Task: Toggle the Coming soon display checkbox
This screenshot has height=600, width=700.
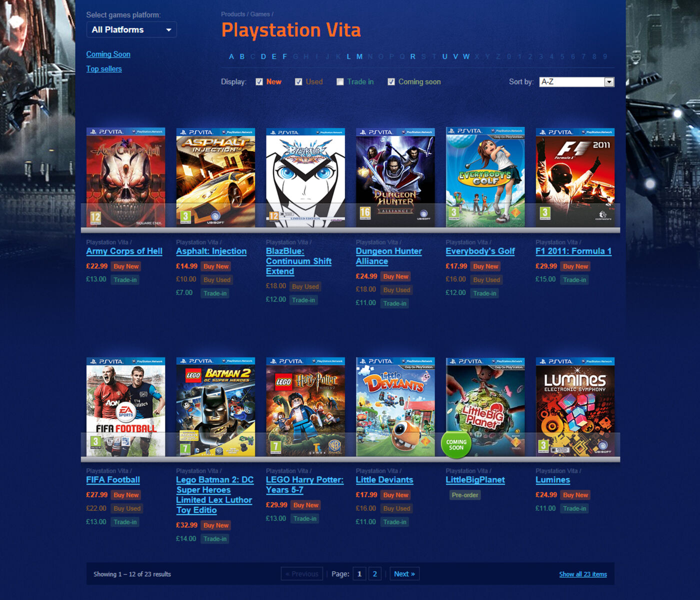Action: pyautogui.click(x=391, y=82)
